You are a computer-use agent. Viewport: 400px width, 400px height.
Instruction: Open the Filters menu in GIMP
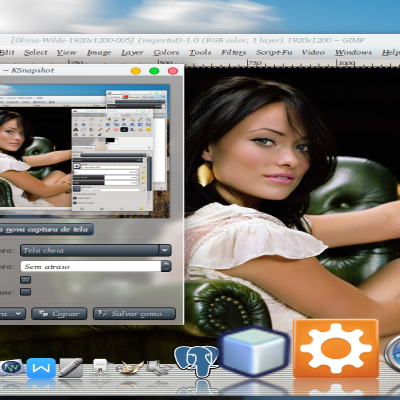(234, 52)
